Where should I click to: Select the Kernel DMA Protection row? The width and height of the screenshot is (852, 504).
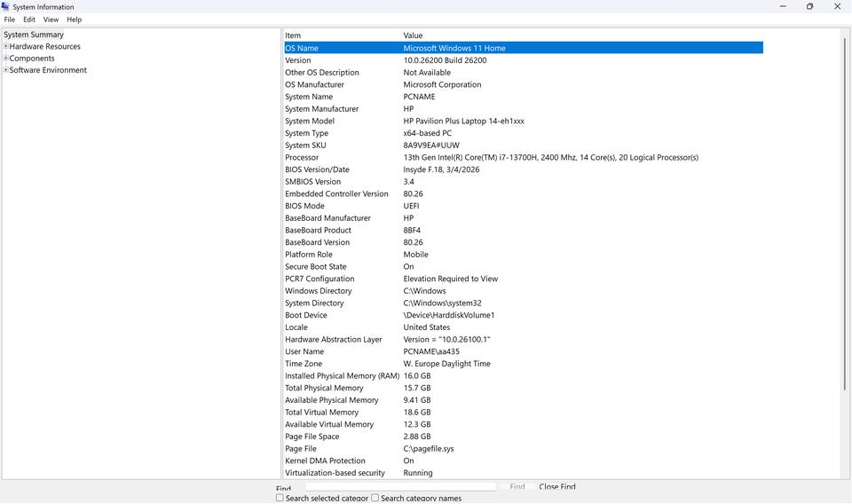tap(524, 461)
